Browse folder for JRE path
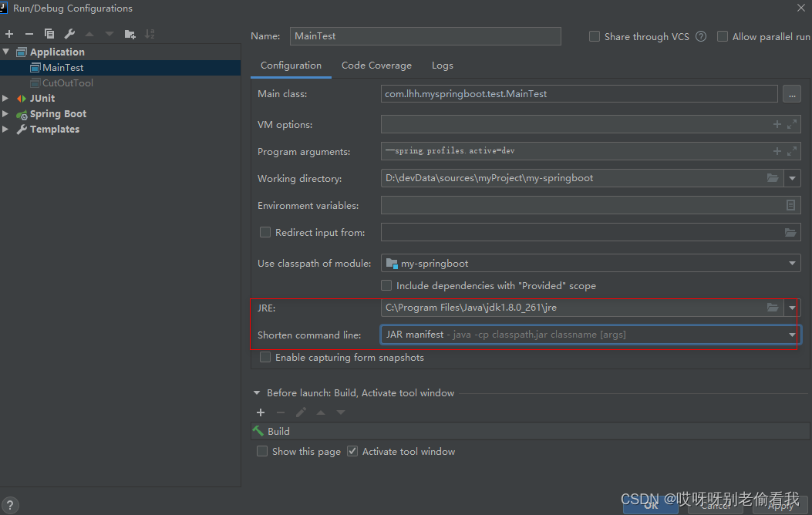The width and height of the screenshot is (812, 515). (x=773, y=308)
